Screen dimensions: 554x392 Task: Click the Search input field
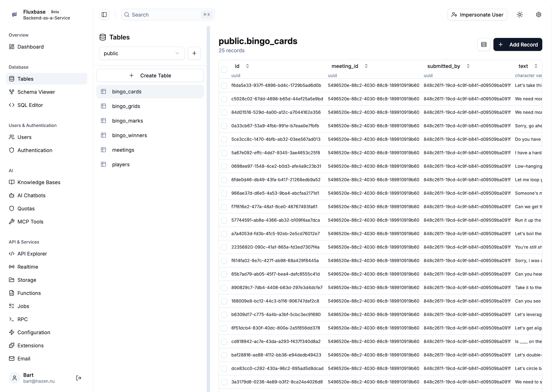point(168,15)
